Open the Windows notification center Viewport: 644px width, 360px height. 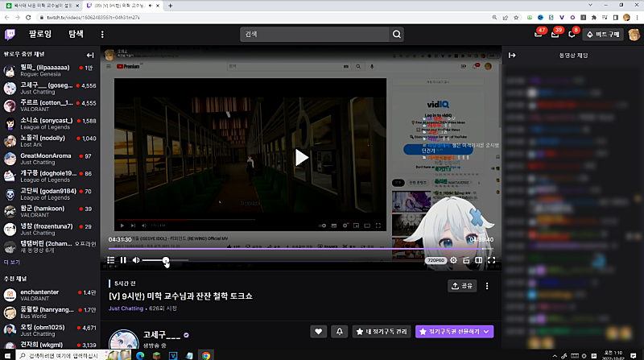click(634, 355)
